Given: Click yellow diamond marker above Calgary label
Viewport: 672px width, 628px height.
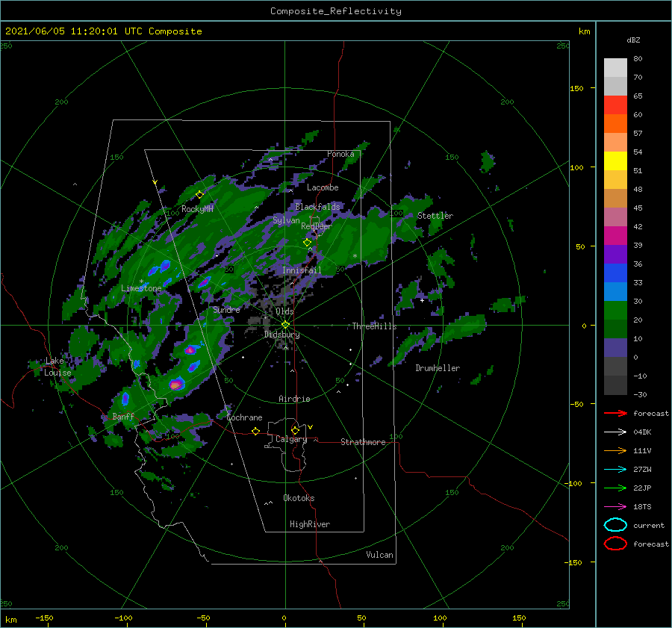Looking at the screenshot, I should [x=295, y=430].
